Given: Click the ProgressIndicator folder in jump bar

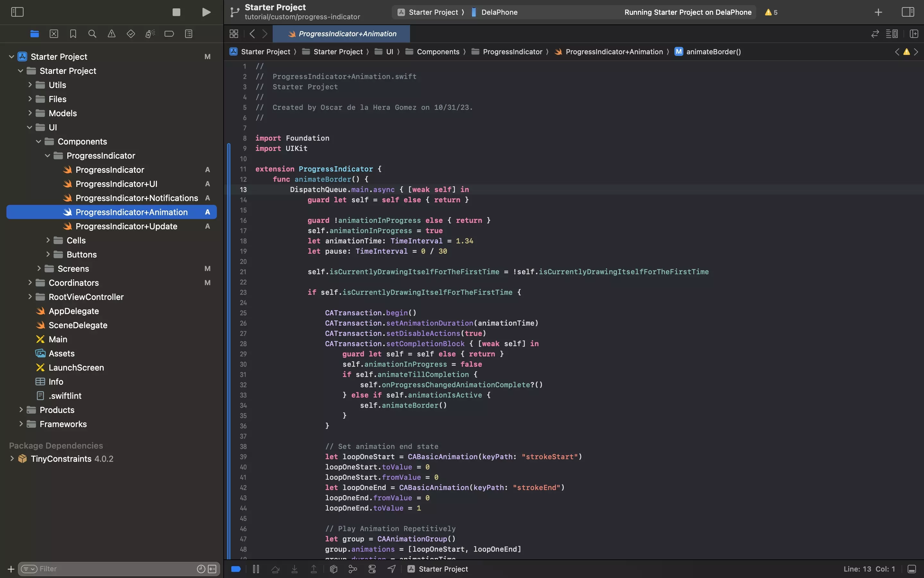Looking at the screenshot, I should tap(507, 52).
